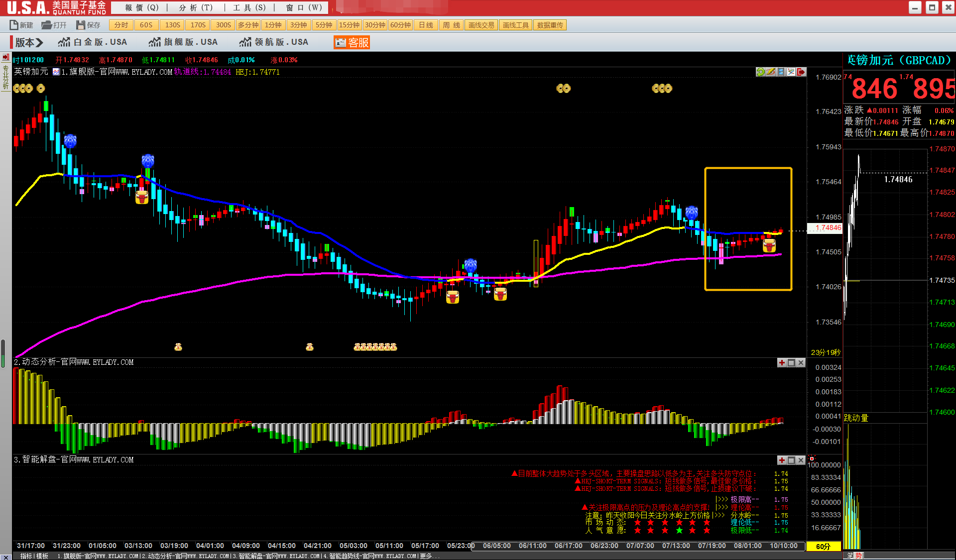Click the film strip replay icon
The width and height of the screenshot is (956, 560).
[x=781, y=72]
